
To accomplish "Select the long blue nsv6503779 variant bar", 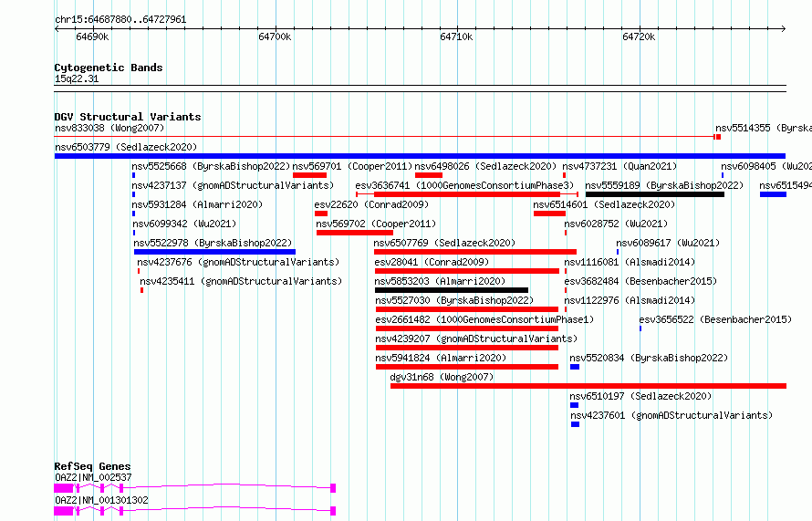I will click(x=420, y=156).
